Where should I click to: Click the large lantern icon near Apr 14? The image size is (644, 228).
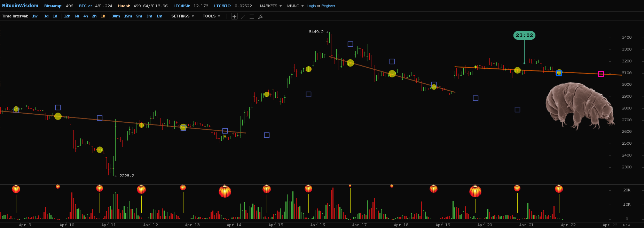coord(225,191)
